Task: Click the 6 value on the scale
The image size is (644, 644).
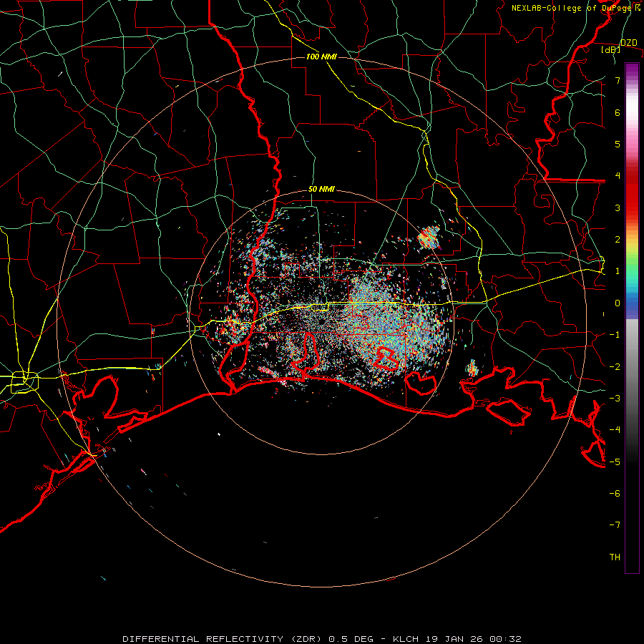Action: pyautogui.click(x=618, y=112)
